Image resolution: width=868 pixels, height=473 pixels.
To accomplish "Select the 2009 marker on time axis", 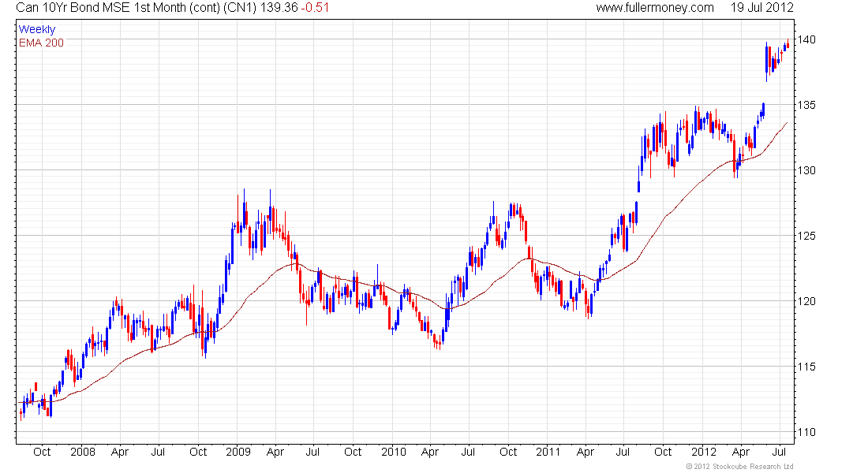I will [x=238, y=453].
